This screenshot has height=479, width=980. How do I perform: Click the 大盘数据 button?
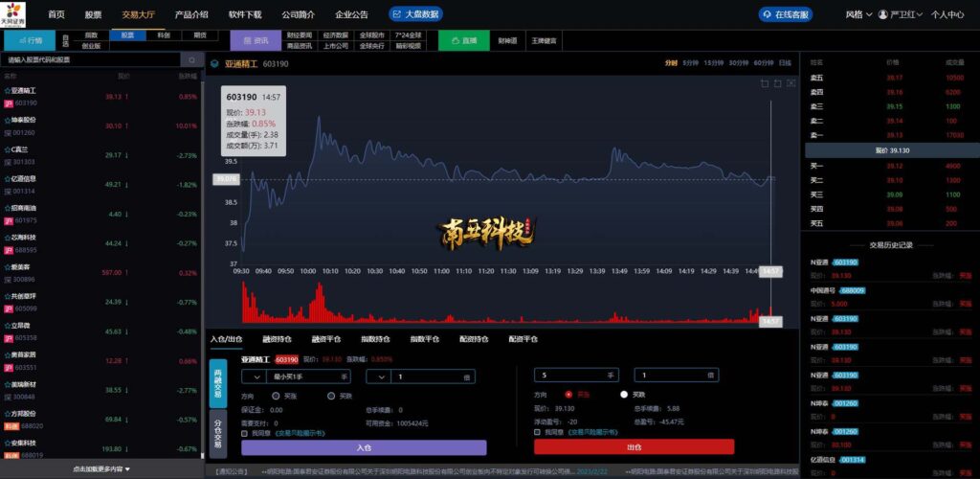tap(415, 14)
